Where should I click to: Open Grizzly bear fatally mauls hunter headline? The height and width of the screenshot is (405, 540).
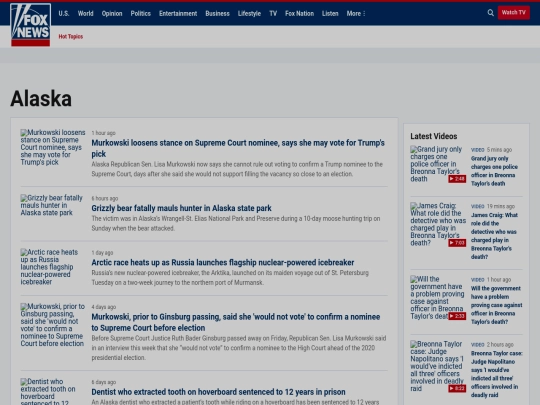coord(181,208)
